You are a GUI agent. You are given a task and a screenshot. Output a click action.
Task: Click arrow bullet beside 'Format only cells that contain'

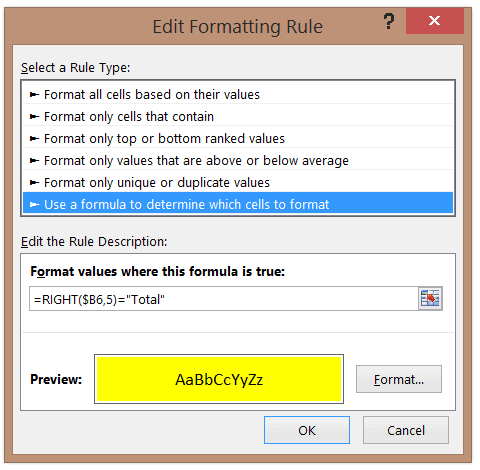[x=34, y=117]
